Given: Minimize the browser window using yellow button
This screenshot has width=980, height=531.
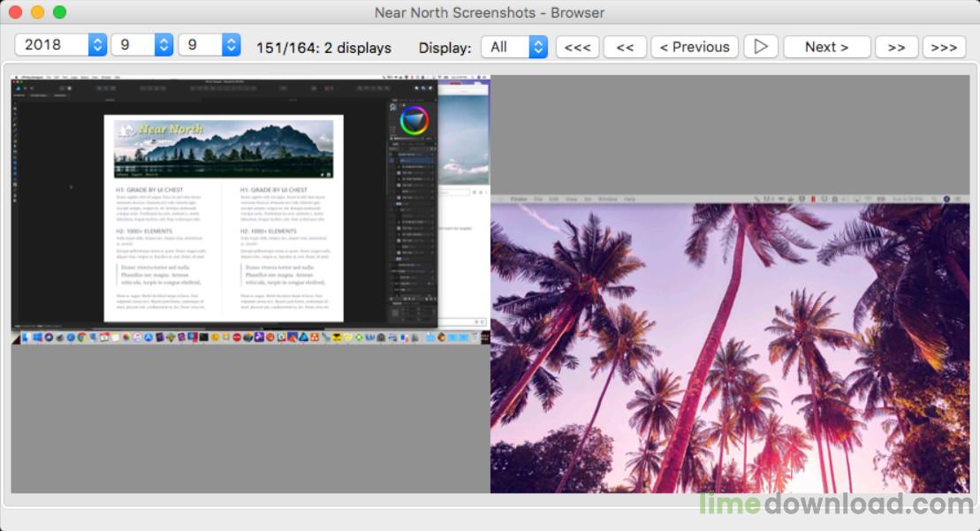Looking at the screenshot, I should click(37, 12).
